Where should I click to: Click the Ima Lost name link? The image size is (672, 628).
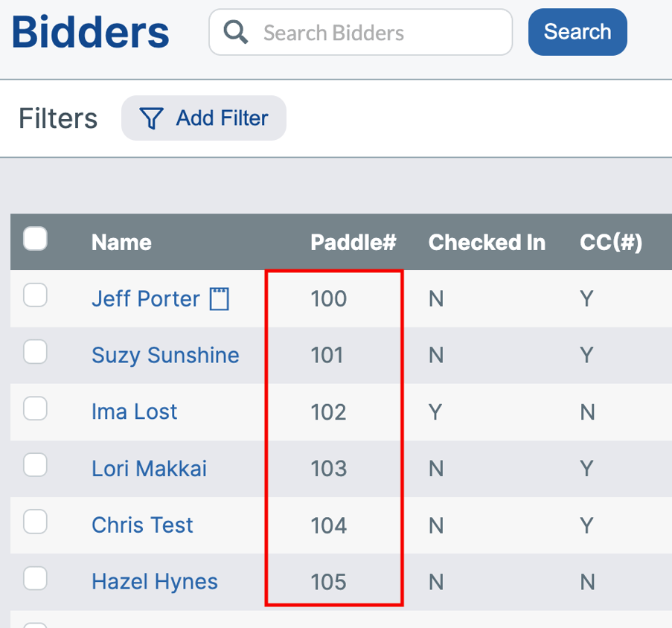(134, 412)
